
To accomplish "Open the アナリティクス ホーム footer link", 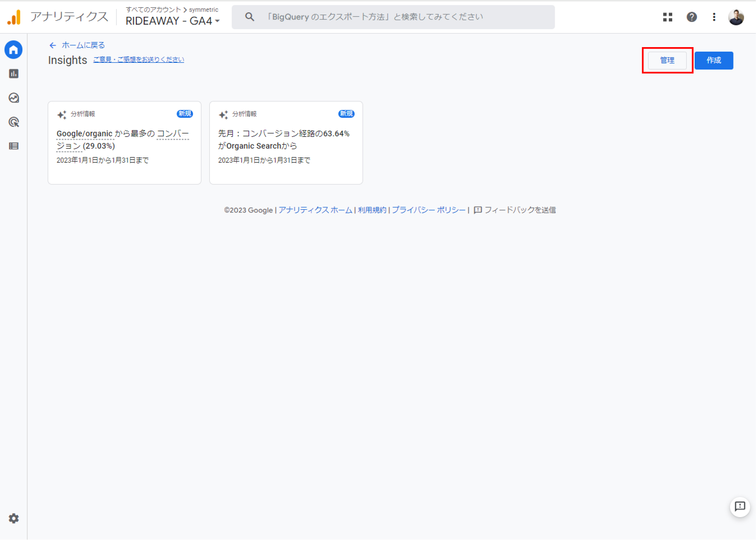I will pos(315,210).
